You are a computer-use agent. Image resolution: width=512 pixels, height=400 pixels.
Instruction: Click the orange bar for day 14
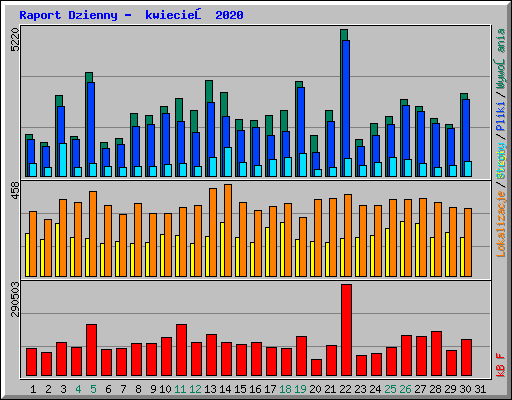(x=228, y=230)
